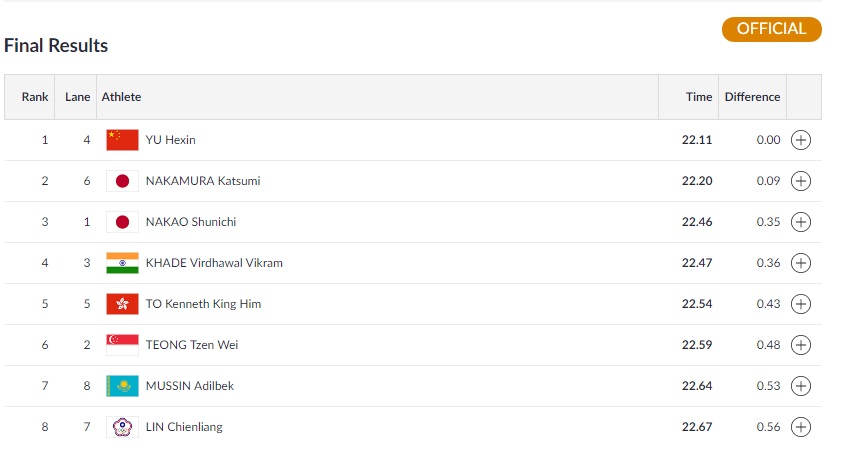This screenshot has width=847, height=450.
Task: Open athlete name MUSSIN Adilbek
Action: tap(190, 386)
